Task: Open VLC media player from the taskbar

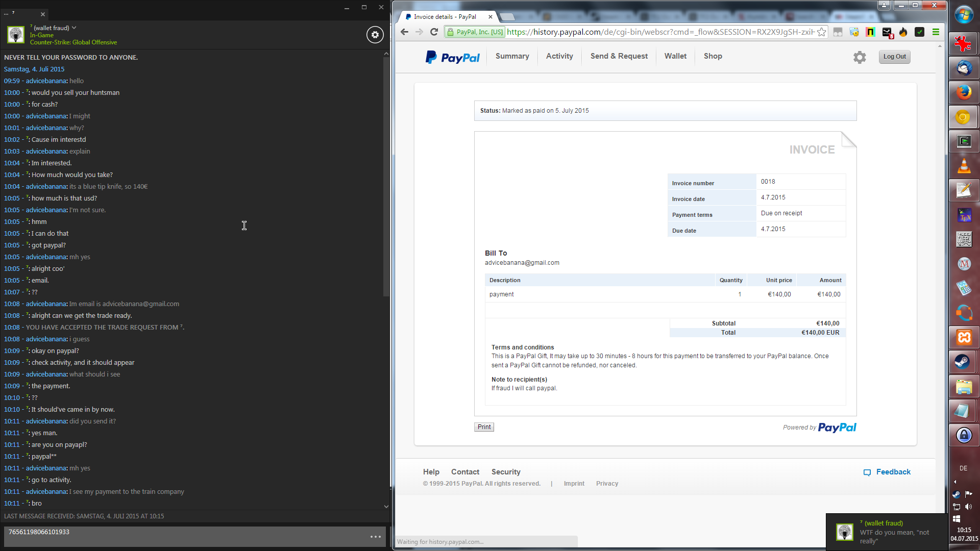Action: coord(964,166)
